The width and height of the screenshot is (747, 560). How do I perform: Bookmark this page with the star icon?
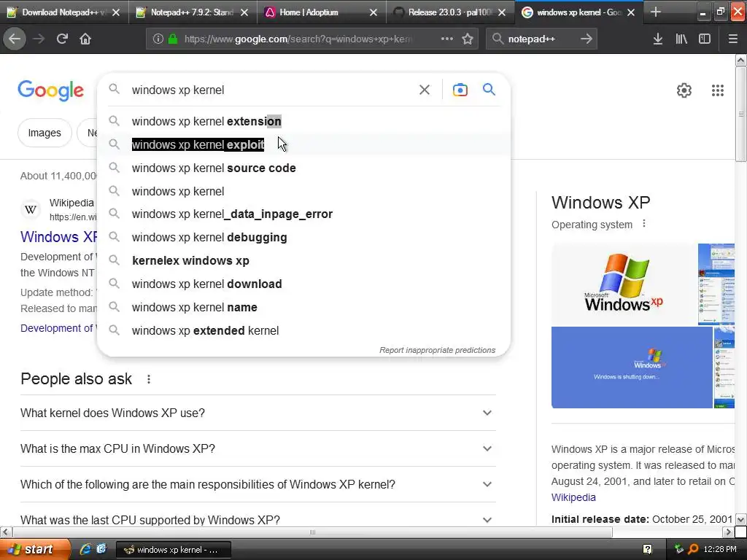(468, 39)
